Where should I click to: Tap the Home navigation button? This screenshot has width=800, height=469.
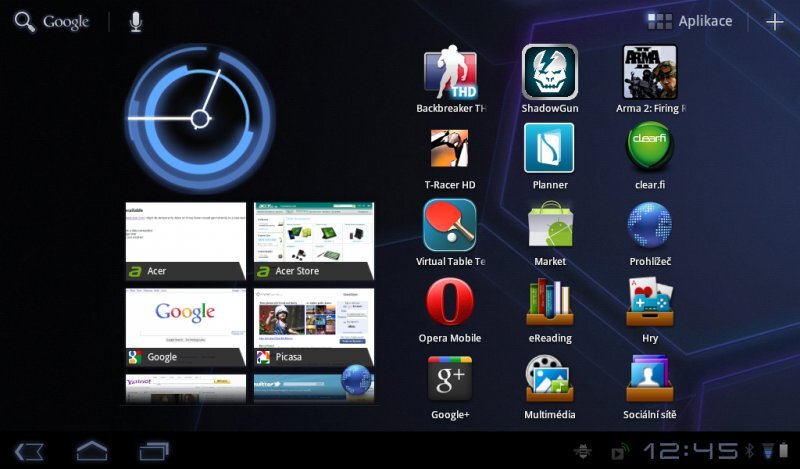[92, 451]
